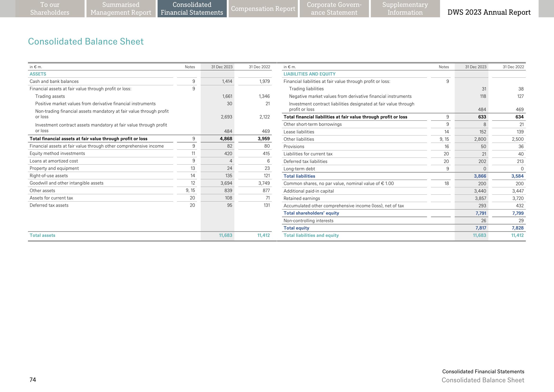Click the Goodwill and other intangible assets row
Image resolution: width=554 pixels, height=392 pixels.
(66, 183)
